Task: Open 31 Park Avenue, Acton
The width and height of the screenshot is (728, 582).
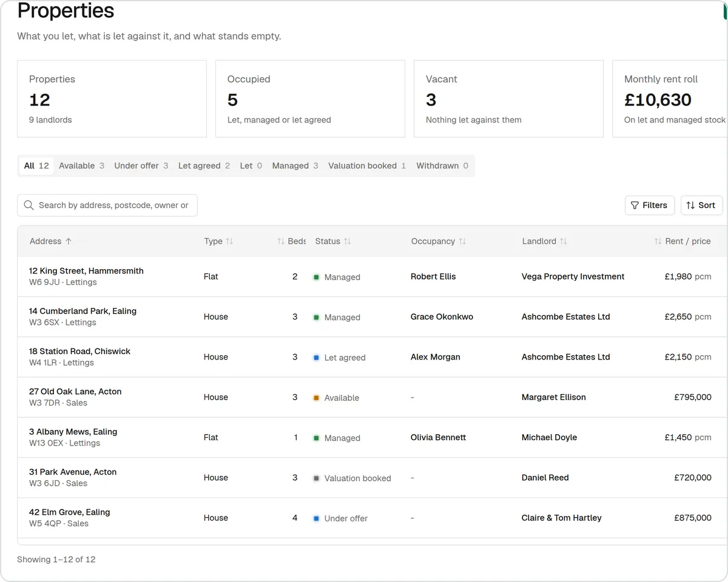Action: [73, 472]
